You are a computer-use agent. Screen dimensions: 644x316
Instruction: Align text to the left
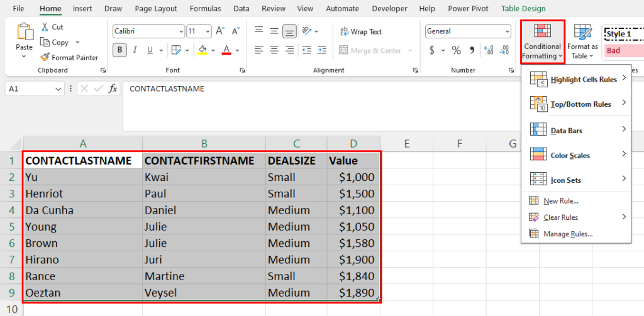click(258, 50)
